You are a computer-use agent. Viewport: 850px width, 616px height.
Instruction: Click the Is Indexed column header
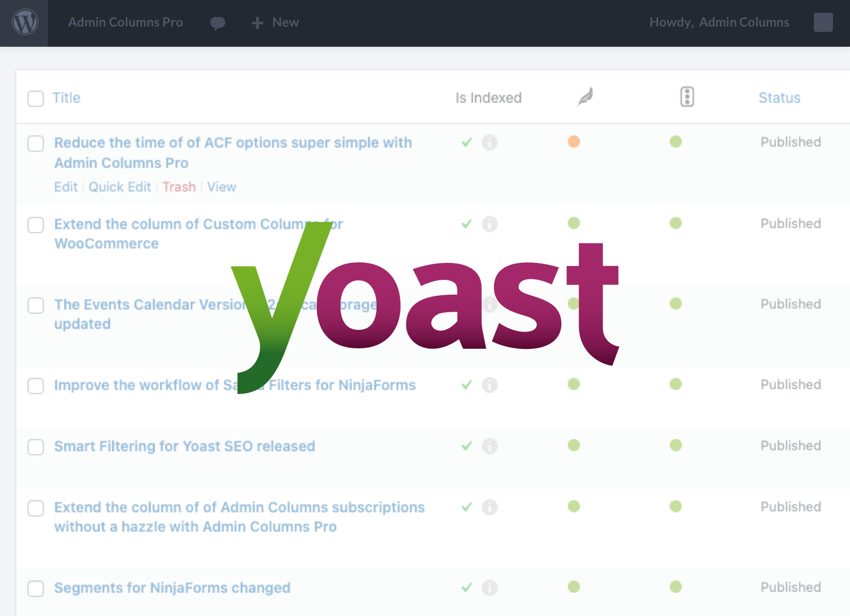(x=489, y=98)
